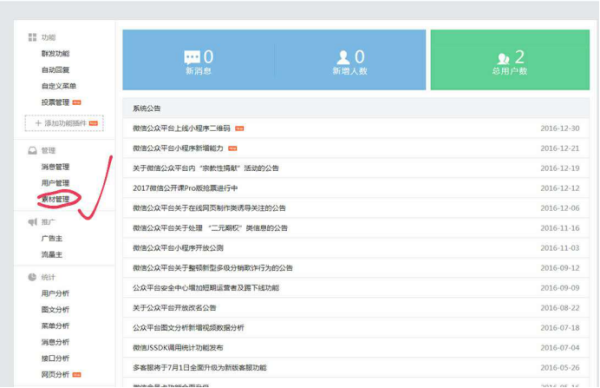
Task: Select 素材管理 in the sidebar
Action: point(55,199)
